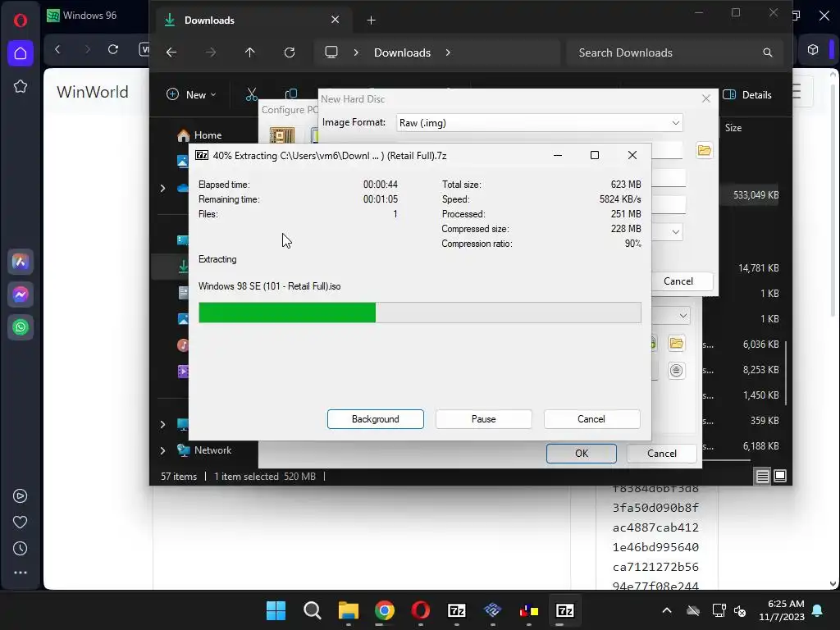Open Opera bookmarks star

click(x=21, y=86)
